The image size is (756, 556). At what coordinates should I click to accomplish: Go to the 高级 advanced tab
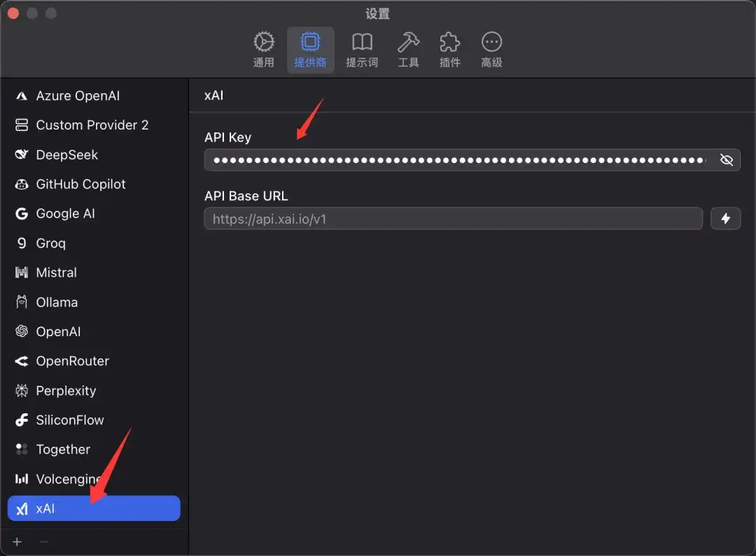492,50
